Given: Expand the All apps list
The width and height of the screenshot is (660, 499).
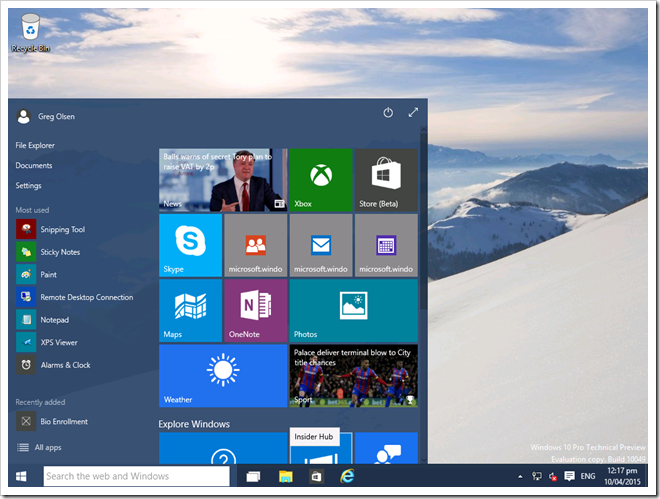Looking at the screenshot, I should coord(47,447).
